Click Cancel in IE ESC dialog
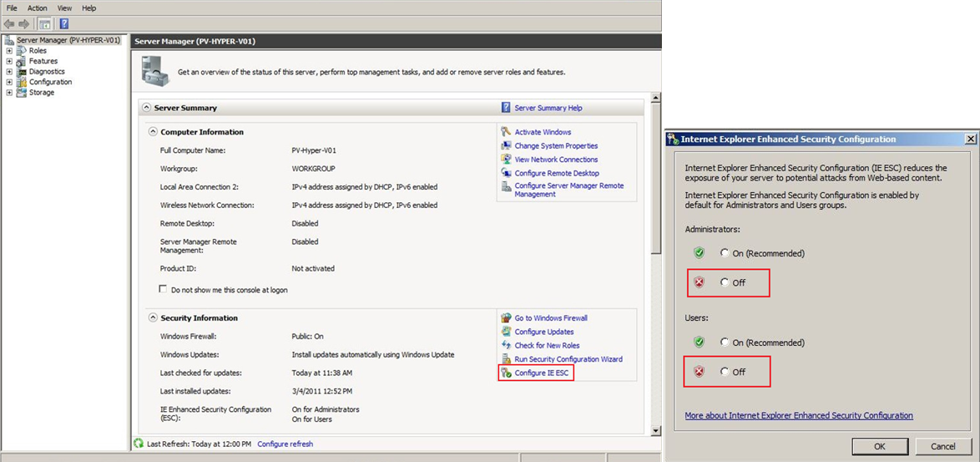Image resolution: width=980 pixels, height=462 pixels. [943, 446]
